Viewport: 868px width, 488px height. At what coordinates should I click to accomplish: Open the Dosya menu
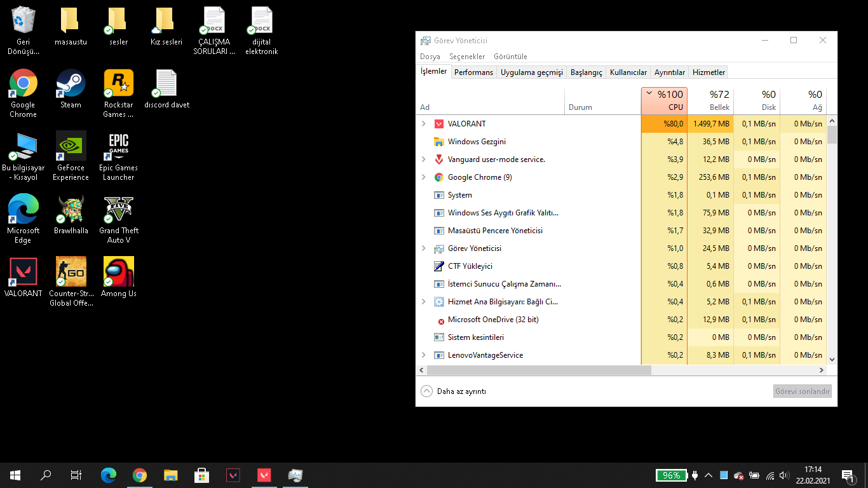430,57
